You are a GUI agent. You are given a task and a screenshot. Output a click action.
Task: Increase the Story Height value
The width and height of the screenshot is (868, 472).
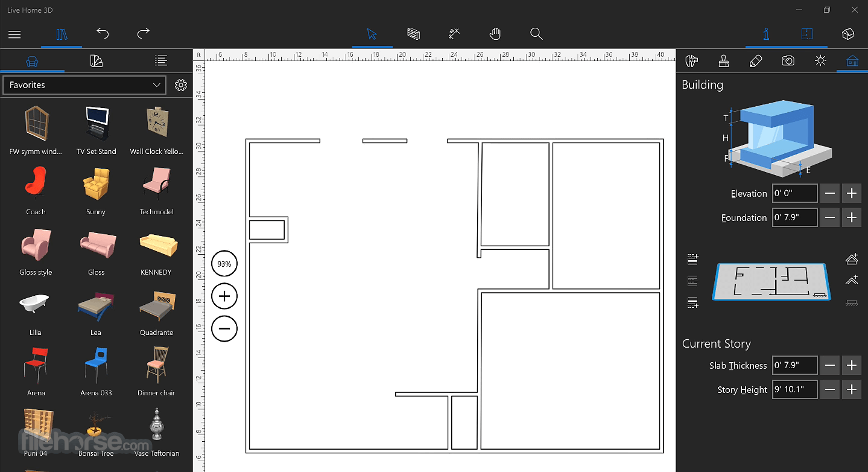[852, 390]
